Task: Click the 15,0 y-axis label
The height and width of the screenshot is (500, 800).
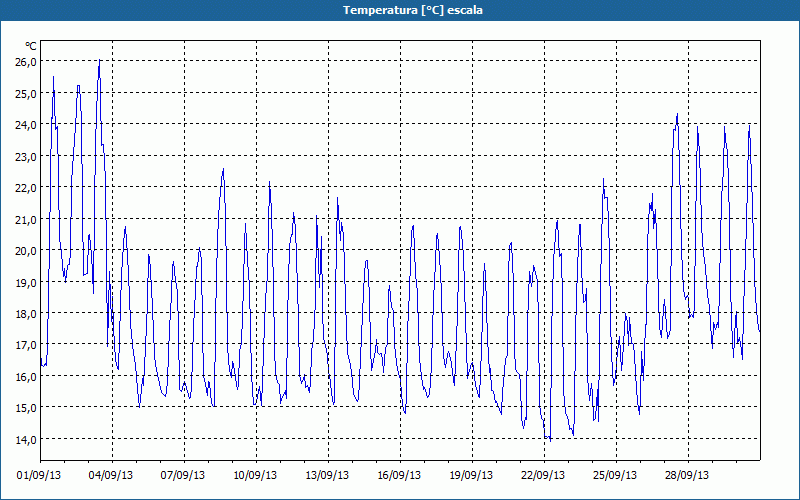Action: (x=26, y=409)
